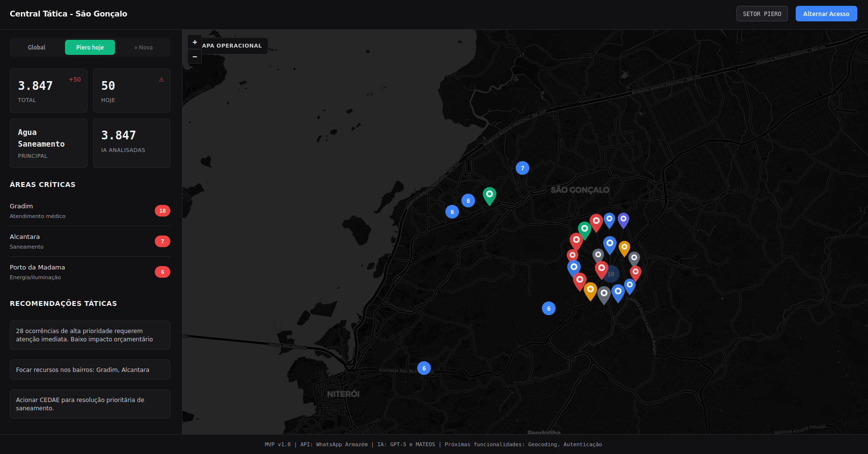Click the warning triangle in HOJE card
Viewport: 868px width, 454px height.
[x=162, y=80]
